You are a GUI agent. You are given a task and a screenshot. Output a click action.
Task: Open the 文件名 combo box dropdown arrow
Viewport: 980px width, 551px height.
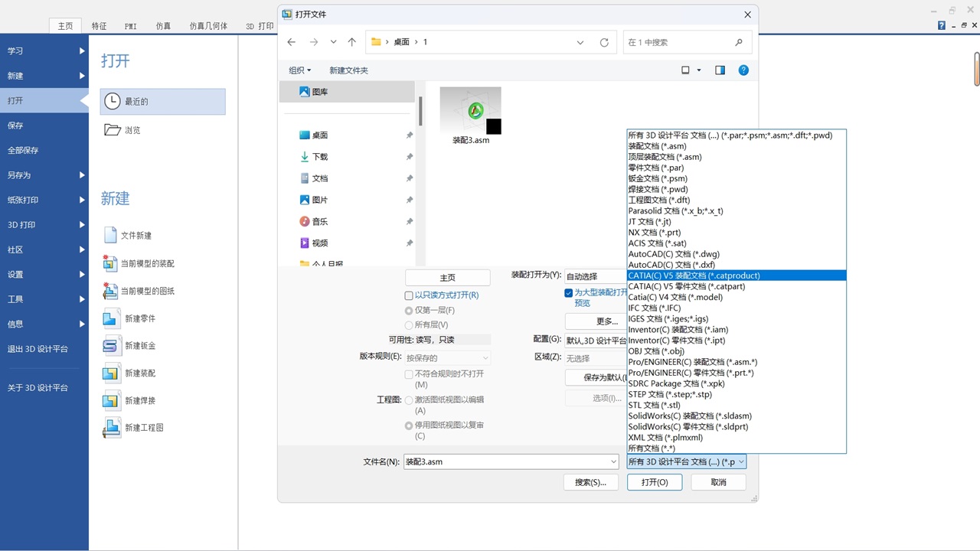coord(613,462)
